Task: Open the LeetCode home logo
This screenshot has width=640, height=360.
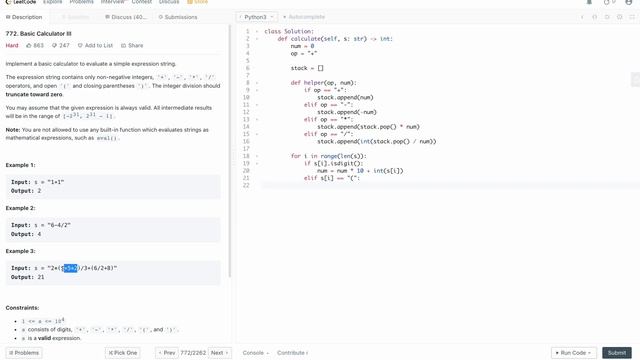Action: coord(21,2)
